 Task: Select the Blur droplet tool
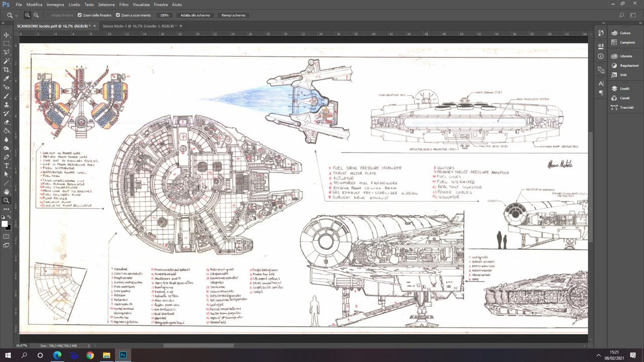coord(7,139)
